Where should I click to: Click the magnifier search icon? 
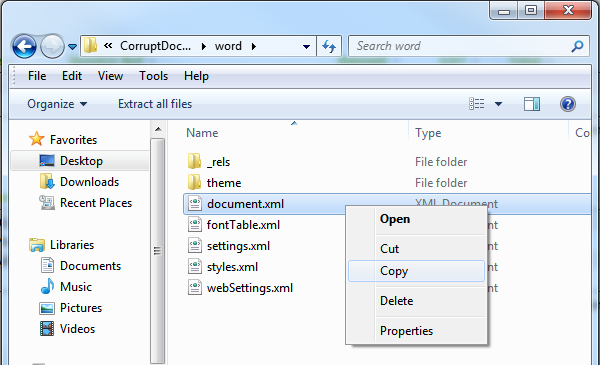pyautogui.click(x=577, y=46)
